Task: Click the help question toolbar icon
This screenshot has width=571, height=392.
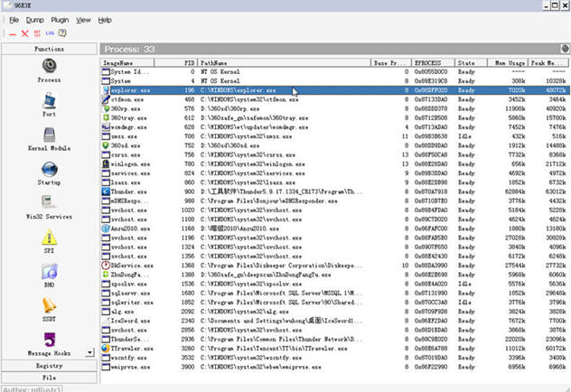Action: point(62,33)
